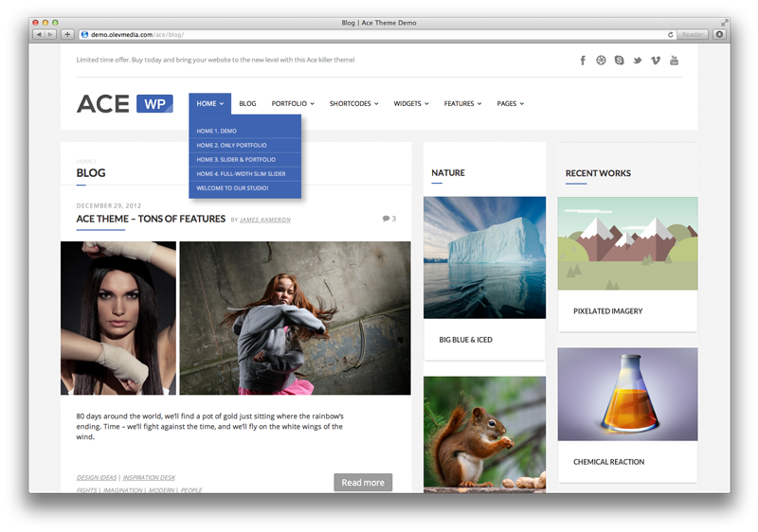The height and width of the screenshot is (532, 758).
Task: Click the orange flask thumbnail
Action: pos(627,394)
